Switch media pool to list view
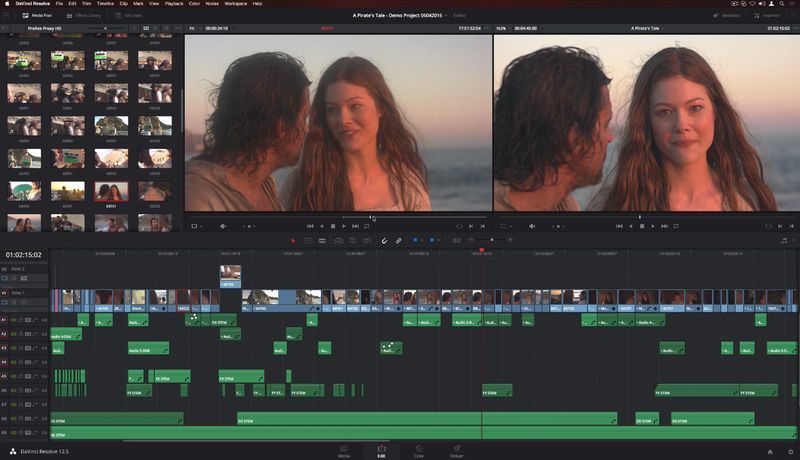The height and width of the screenshot is (460, 800). (x=155, y=29)
